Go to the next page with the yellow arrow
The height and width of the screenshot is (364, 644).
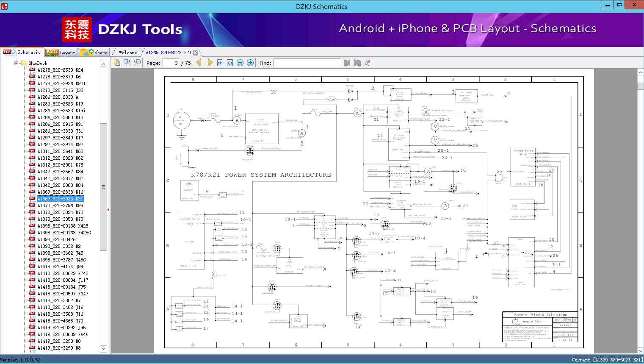pos(210,62)
